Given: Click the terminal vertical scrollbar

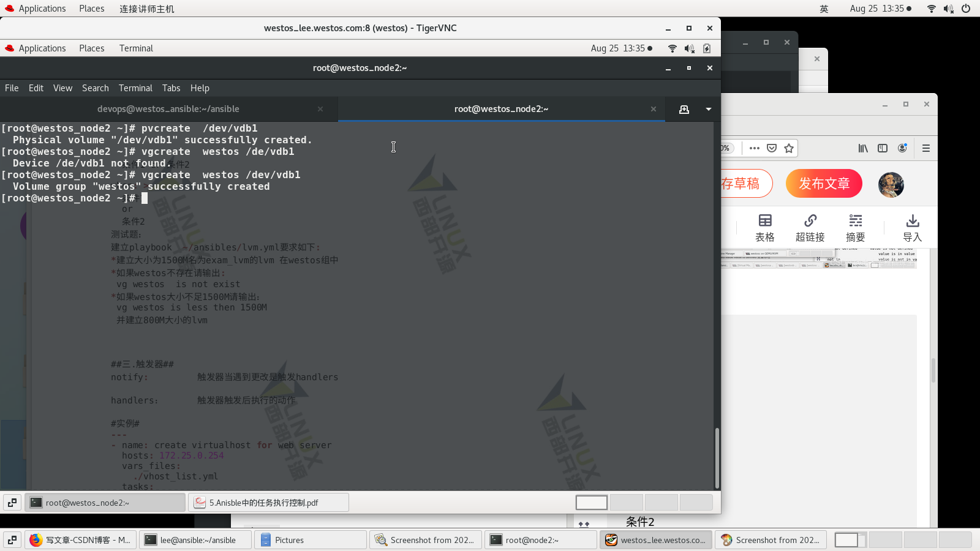Looking at the screenshot, I should (717, 458).
